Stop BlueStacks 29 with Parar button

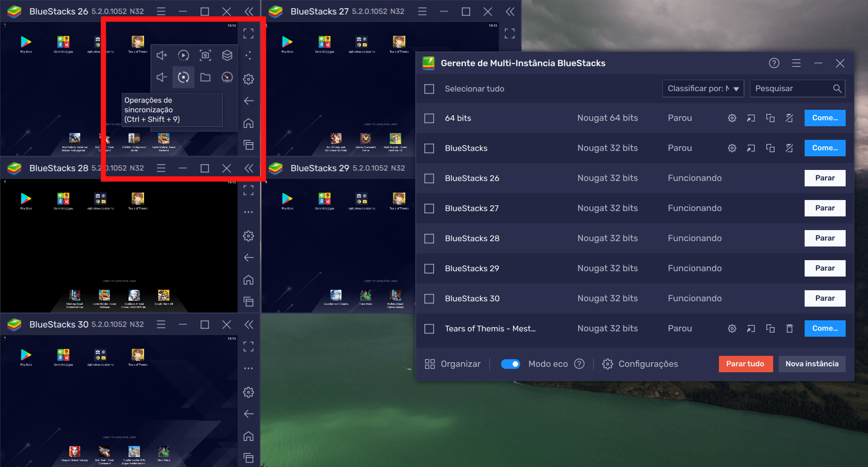[825, 268]
